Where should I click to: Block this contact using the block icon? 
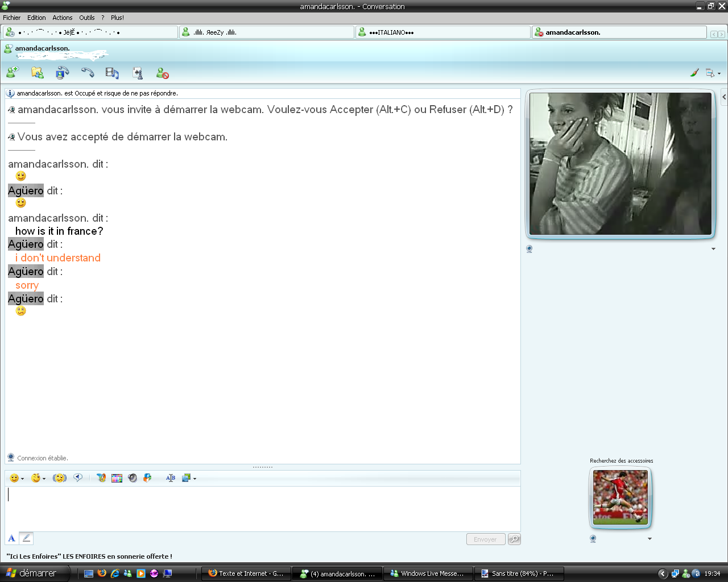pyautogui.click(x=163, y=73)
